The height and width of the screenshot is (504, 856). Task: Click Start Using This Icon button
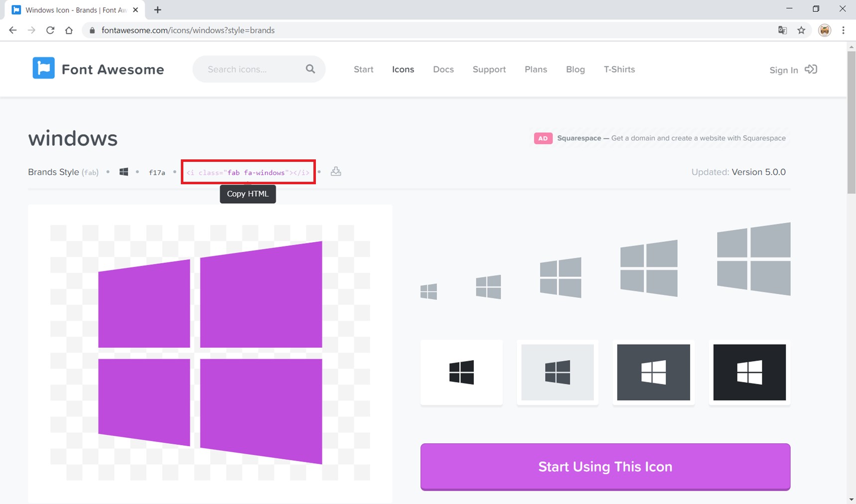[605, 467]
